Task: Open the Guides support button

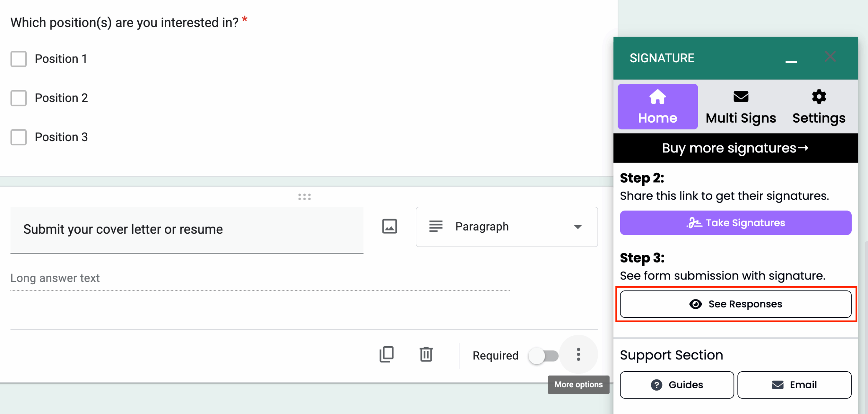Action: click(677, 385)
